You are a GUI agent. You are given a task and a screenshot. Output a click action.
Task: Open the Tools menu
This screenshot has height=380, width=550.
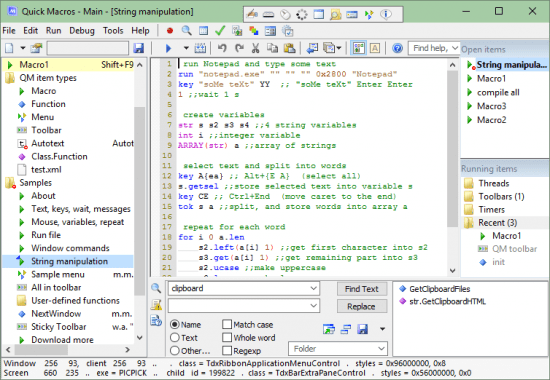(113, 31)
